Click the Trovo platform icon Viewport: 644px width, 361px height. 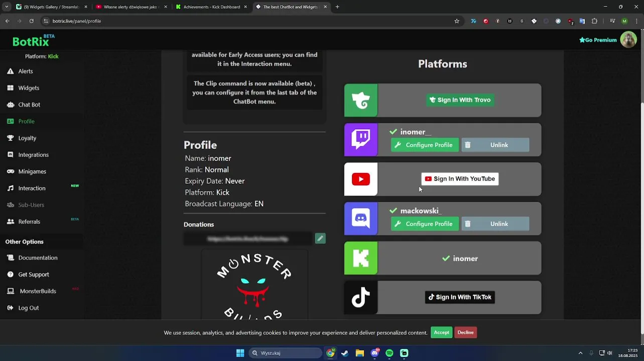point(361,100)
